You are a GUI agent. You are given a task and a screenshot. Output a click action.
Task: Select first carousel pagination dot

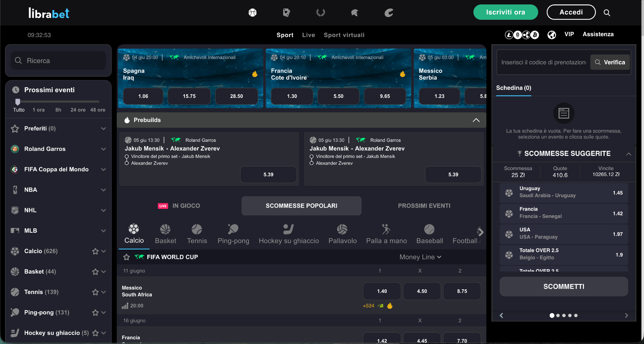point(552,316)
